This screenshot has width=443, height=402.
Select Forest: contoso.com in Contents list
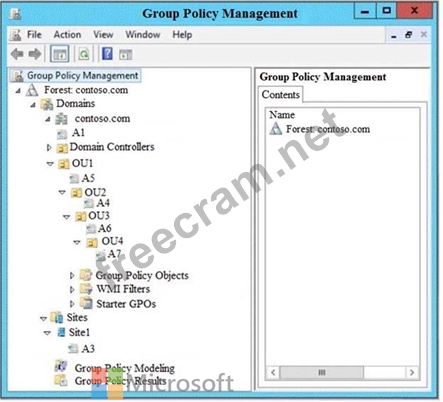[x=328, y=129]
